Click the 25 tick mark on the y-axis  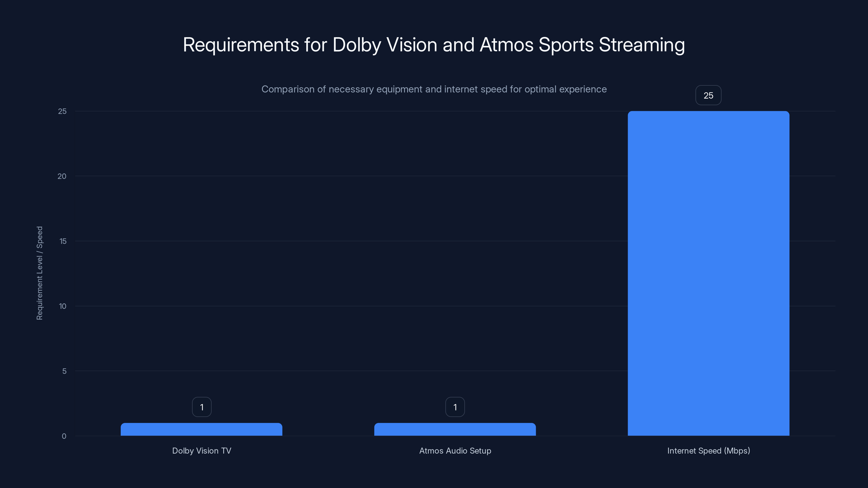click(x=62, y=111)
